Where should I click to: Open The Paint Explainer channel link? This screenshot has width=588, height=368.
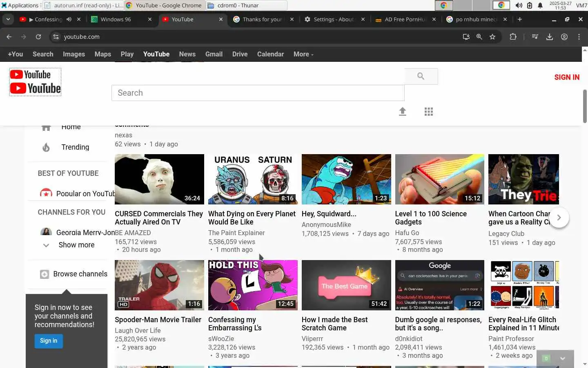236,233
